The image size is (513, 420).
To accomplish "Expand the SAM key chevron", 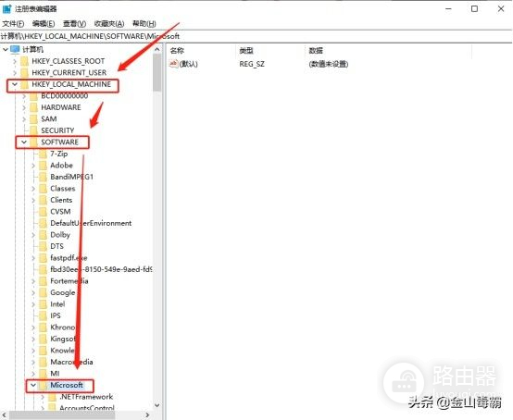I will 24,119.
